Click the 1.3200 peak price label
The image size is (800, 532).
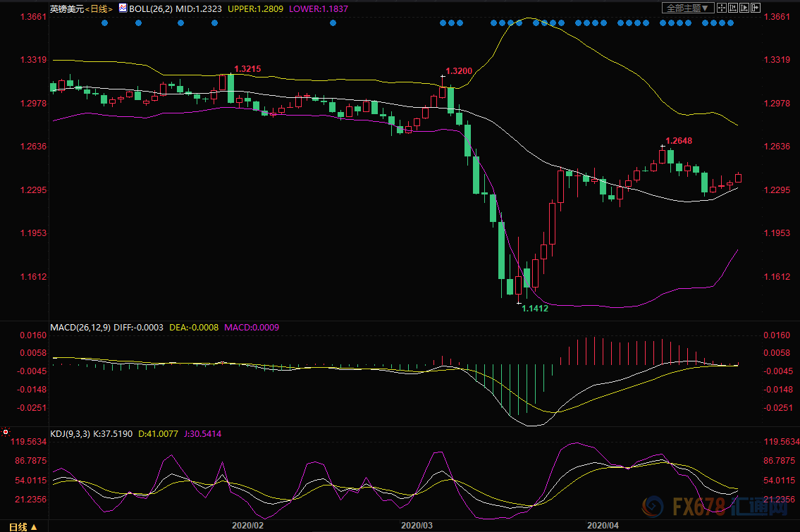459,71
